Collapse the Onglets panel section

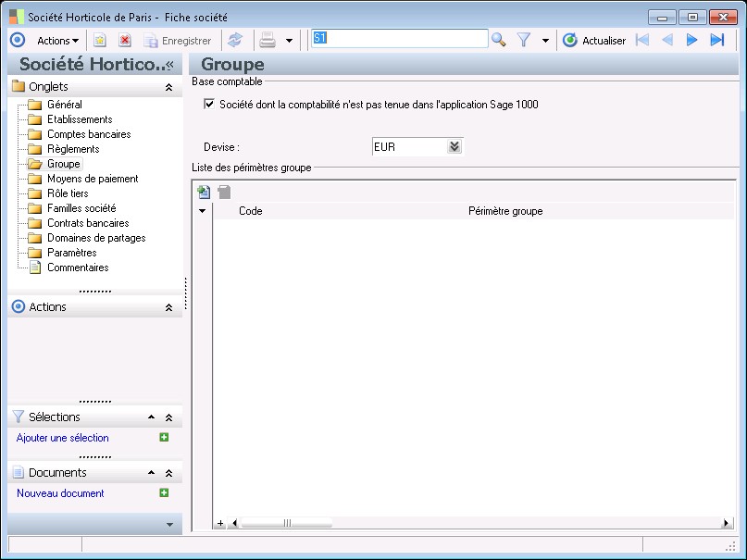click(168, 87)
